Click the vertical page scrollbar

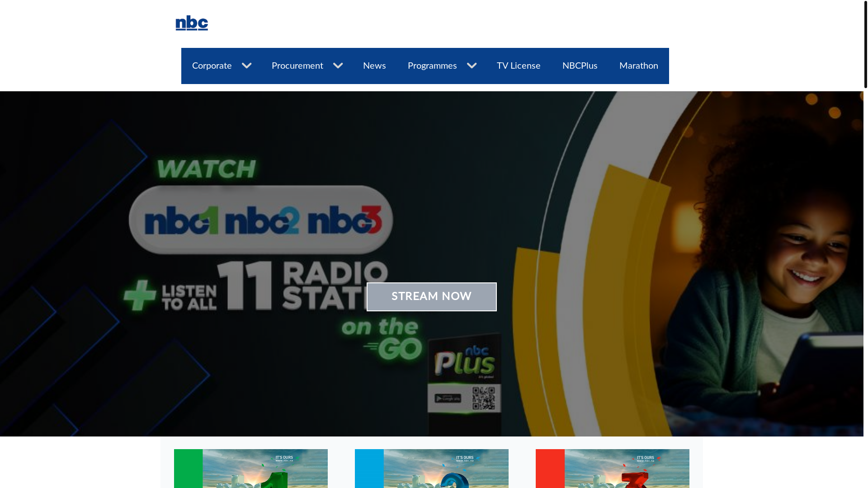point(865,44)
